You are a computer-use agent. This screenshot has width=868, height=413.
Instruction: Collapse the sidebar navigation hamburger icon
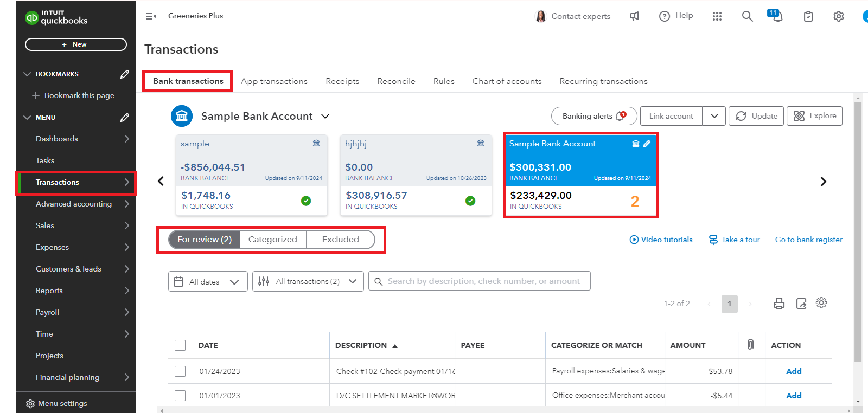(x=151, y=16)
